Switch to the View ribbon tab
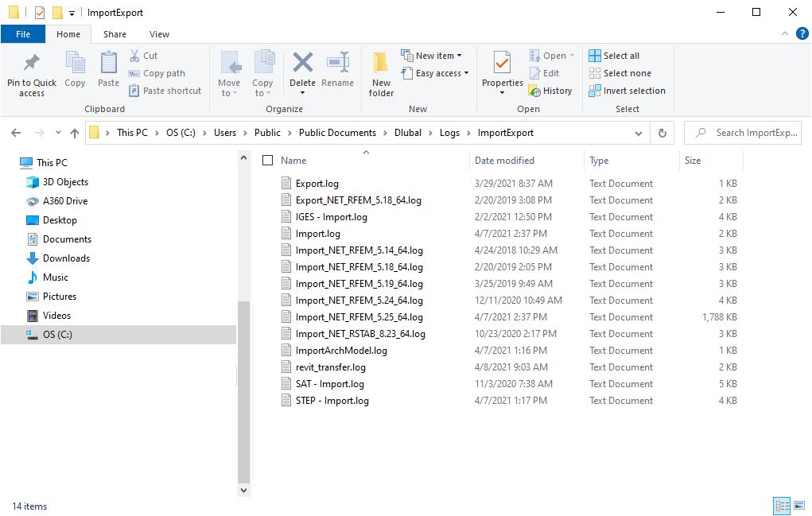Screen dimensions: 812x516 [159, 34]
